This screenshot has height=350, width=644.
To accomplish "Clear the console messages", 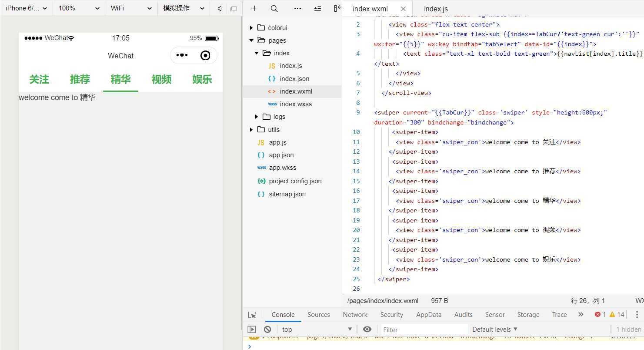I will coord(267,329).
